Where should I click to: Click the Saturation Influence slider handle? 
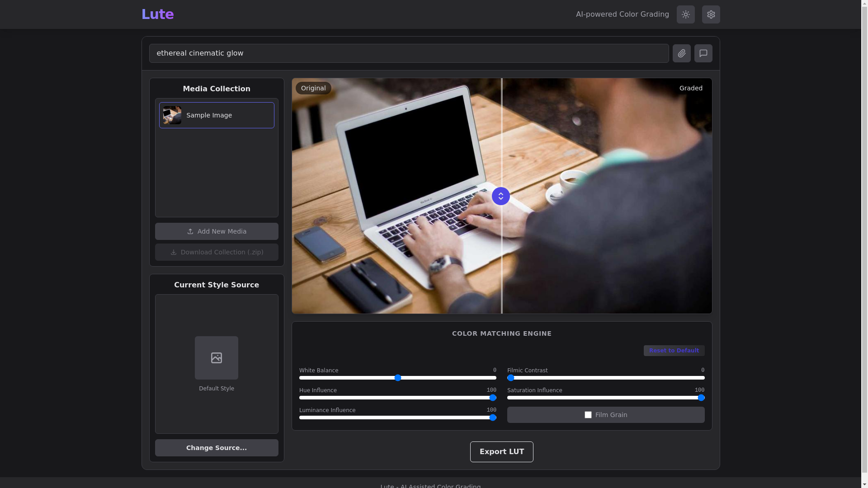point(701,398)
